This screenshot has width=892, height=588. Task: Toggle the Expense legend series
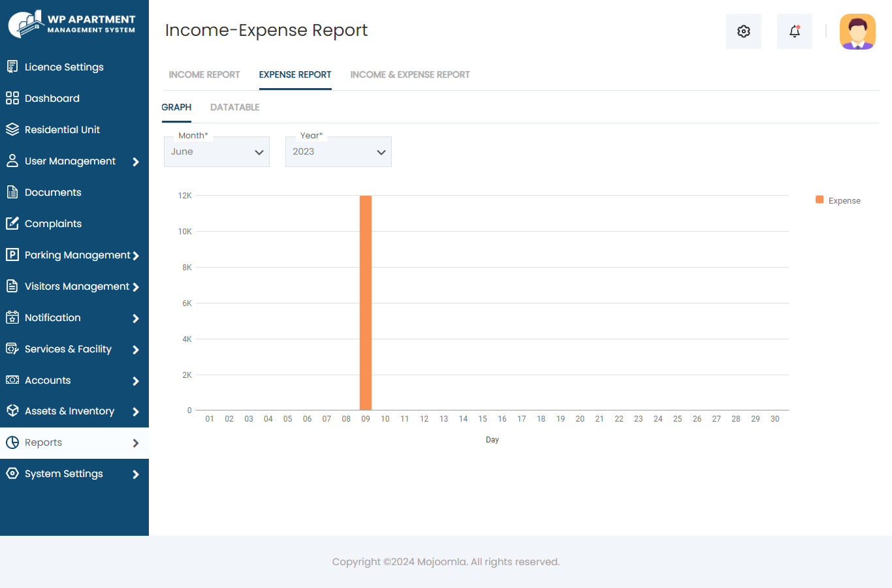[x=838, y=200]
